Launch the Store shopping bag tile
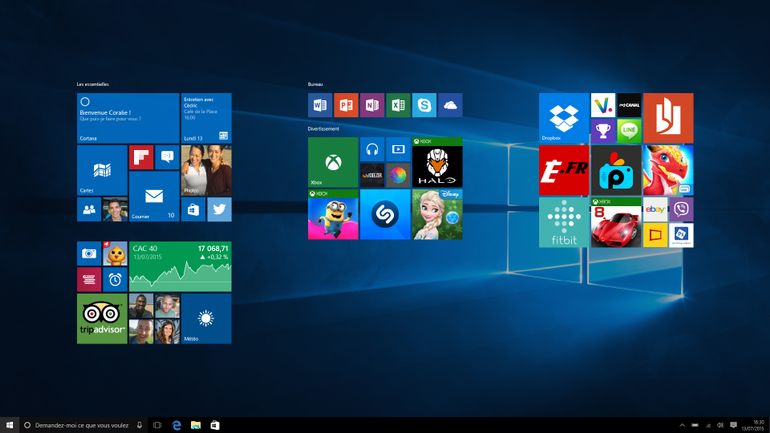 [193, 210]
